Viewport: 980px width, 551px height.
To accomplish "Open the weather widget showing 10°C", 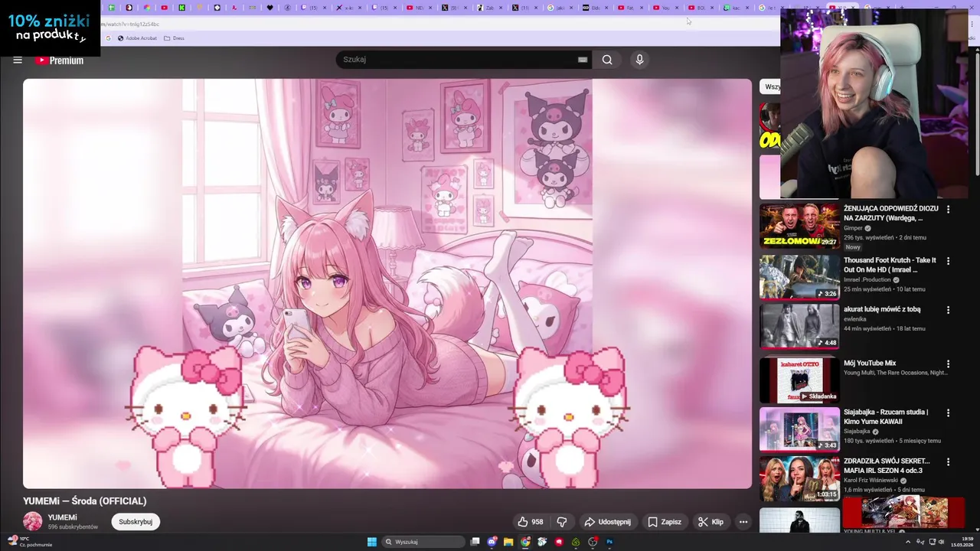I will click(29, 542).
